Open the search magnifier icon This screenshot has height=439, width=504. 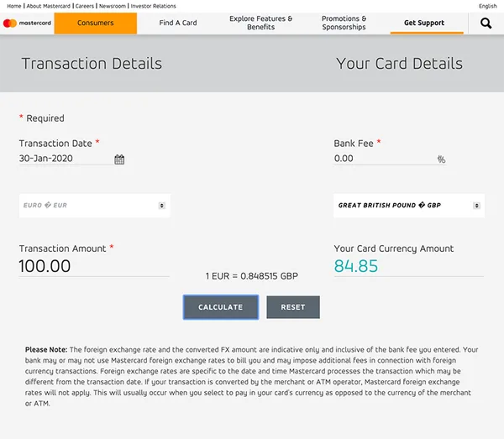coord(486,24)
